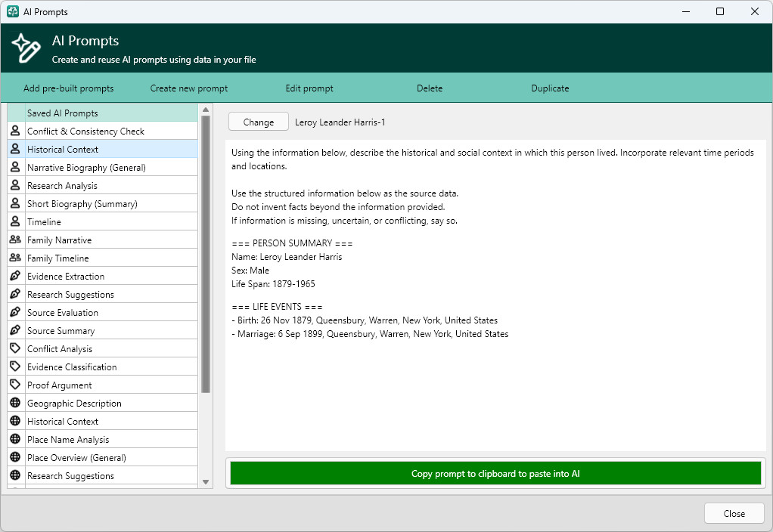Click the prompt list scrollbar thumb
Viewport: 773px width, 532px height.
(x=206, y=254)
